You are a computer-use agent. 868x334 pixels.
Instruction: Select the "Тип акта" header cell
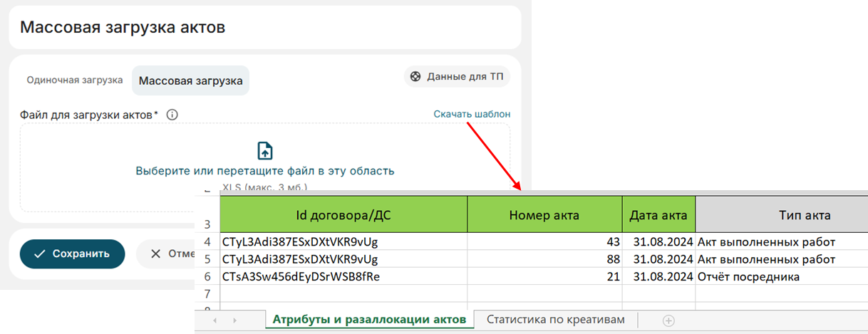pyautogui.click(x=781, y=215)
